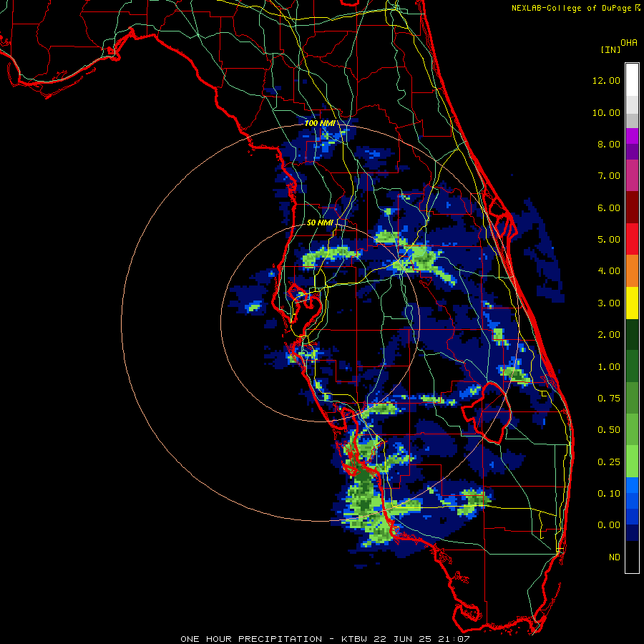Click the 0.10 legend value
Image resolution: width=644 pixels, height=644 pixels.
point(609,494)
